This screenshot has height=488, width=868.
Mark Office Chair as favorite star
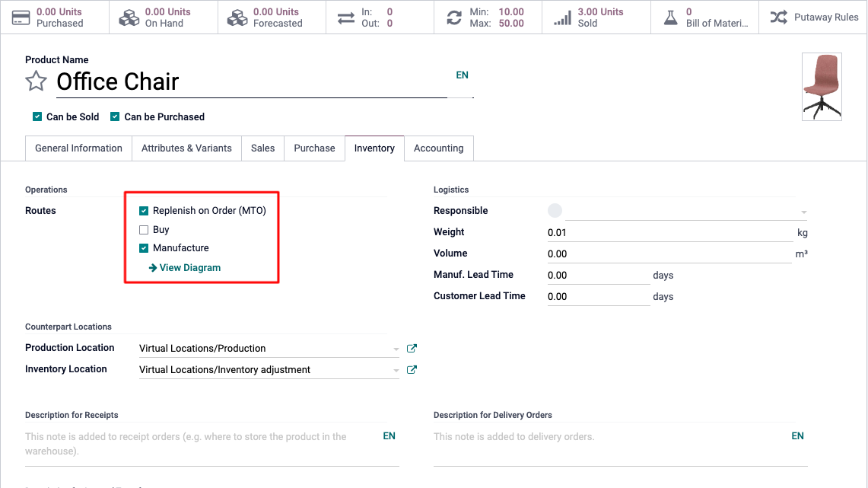click(36, 81)
